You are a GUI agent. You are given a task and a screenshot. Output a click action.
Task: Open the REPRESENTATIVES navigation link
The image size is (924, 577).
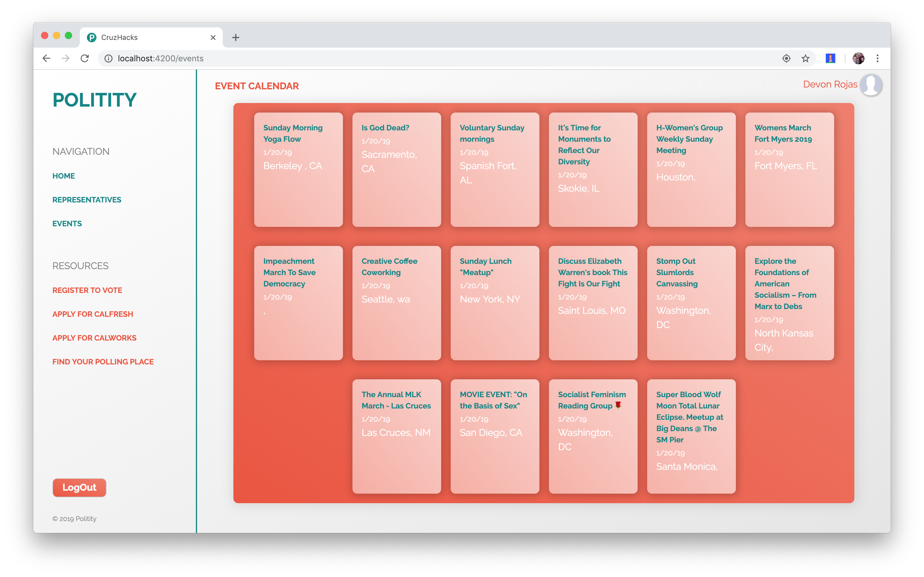87,199
